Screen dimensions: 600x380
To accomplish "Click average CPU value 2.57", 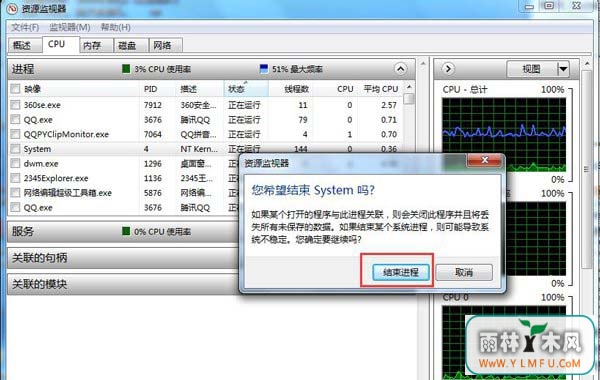I will click(389, 105).
